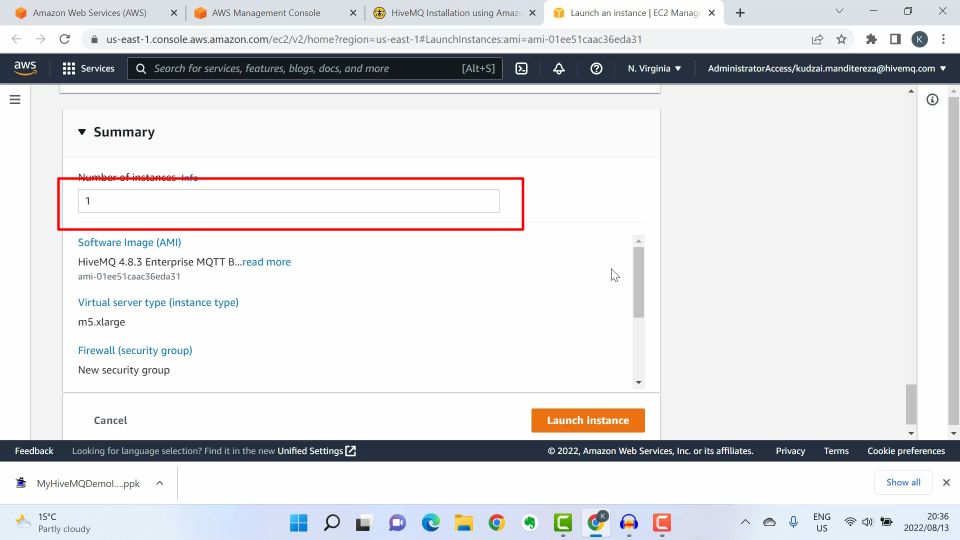Image resolution: width=960 pixels, height=540 pixels.
Task: Open the side navigation hamburger menu
Action: tap(15, 99)
